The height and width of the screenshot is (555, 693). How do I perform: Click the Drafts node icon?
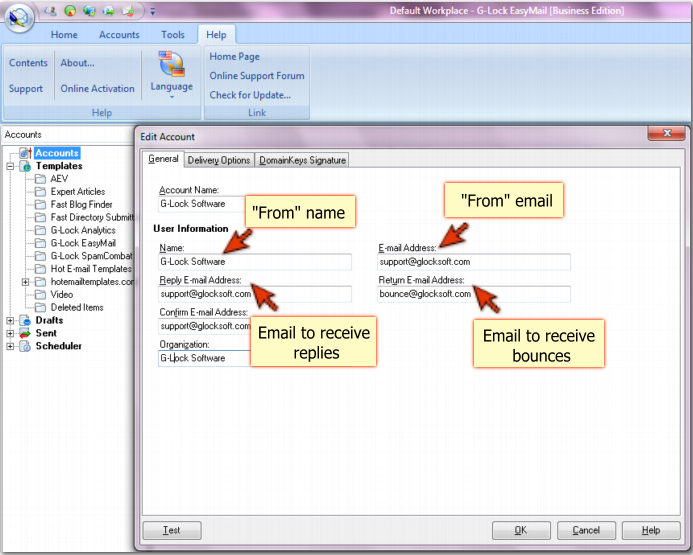pos(26,320)
